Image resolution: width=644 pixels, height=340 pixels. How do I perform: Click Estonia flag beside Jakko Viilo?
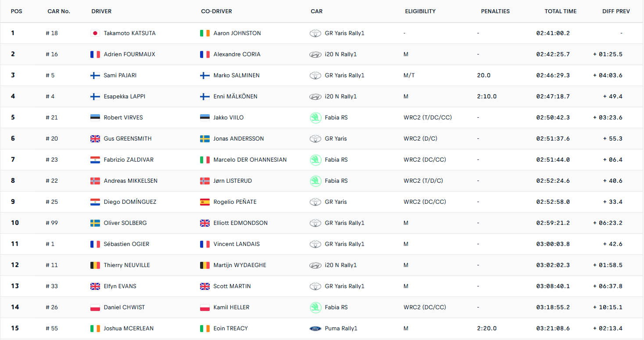tap(204, 118)
